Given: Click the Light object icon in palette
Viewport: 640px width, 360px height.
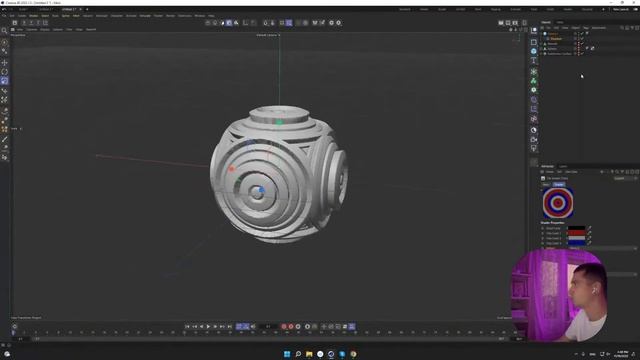Looking at the screenshot, I should [533, 149].
